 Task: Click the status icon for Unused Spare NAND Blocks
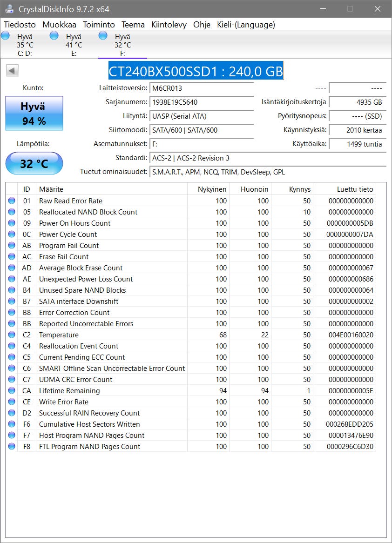[x=12, y=290]
